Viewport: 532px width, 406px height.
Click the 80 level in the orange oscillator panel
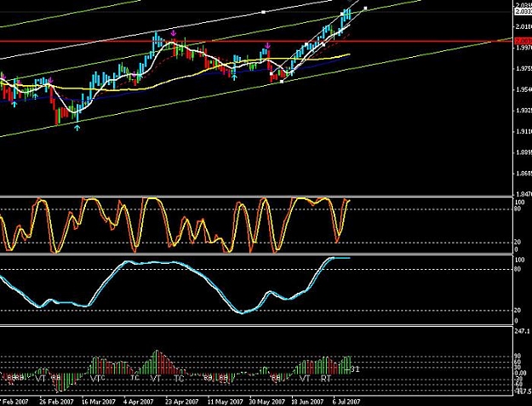pyautogui.click(x=517, y=209)
